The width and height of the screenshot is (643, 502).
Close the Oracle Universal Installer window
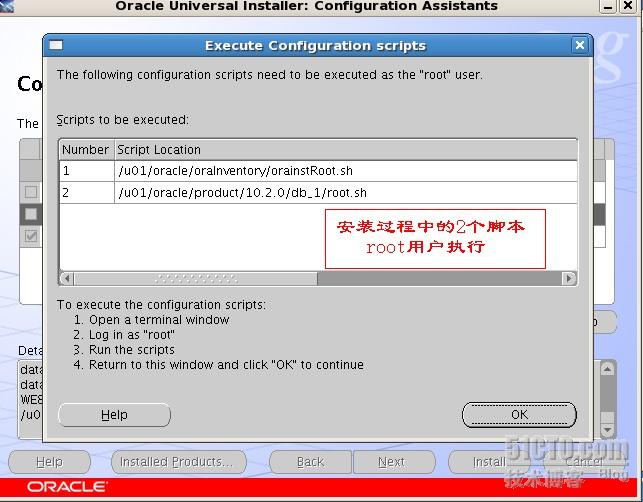tap(629, 5)
